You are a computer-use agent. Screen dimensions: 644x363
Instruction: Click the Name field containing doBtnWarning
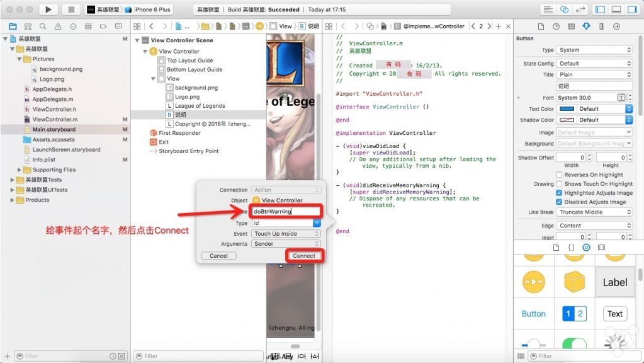(286, 211)
